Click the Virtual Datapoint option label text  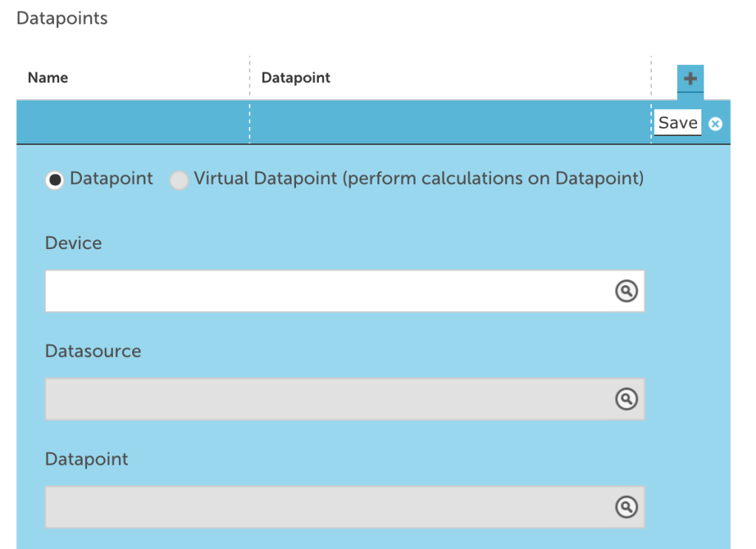[419, 179]
